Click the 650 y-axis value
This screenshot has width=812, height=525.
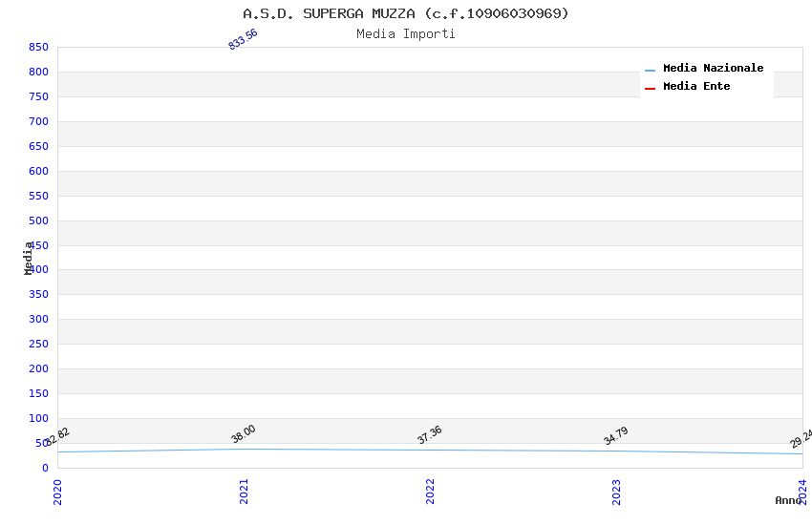pyautogui.click(x=38, y=146)
